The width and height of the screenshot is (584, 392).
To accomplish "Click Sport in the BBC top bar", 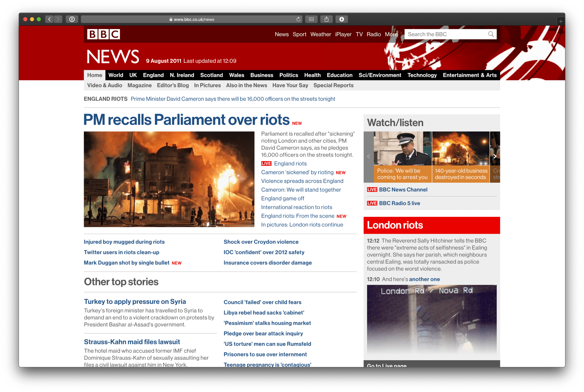I will point(299,34).
